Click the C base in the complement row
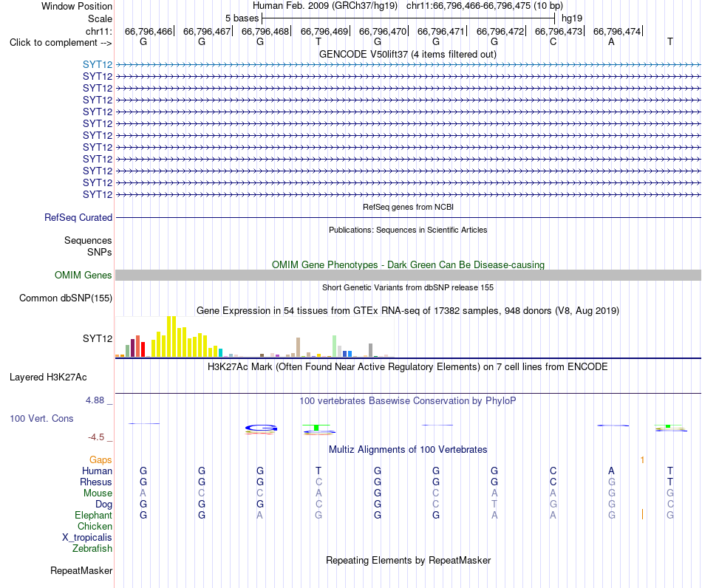The width and height of the screenshot is (702, 588). click(x=553, y=41)
